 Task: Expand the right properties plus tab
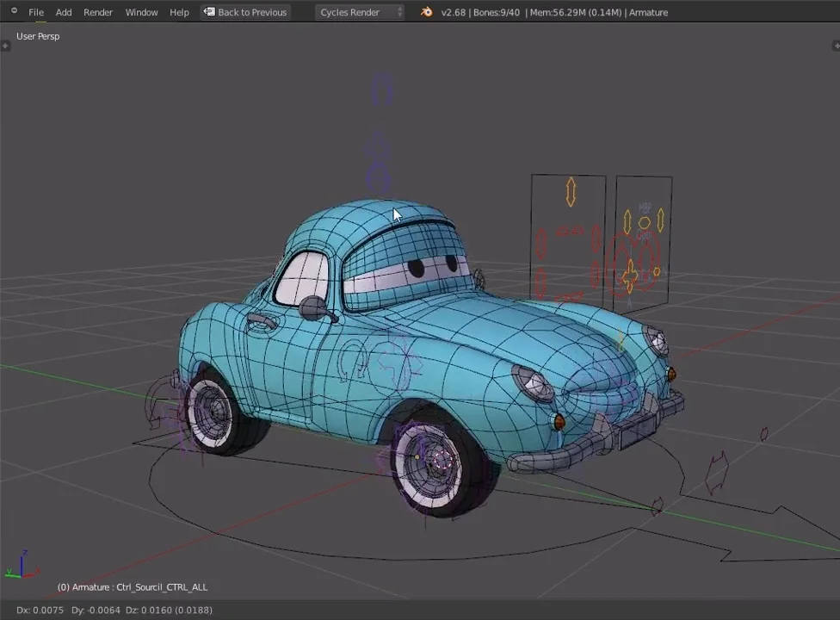click(836, 46)
